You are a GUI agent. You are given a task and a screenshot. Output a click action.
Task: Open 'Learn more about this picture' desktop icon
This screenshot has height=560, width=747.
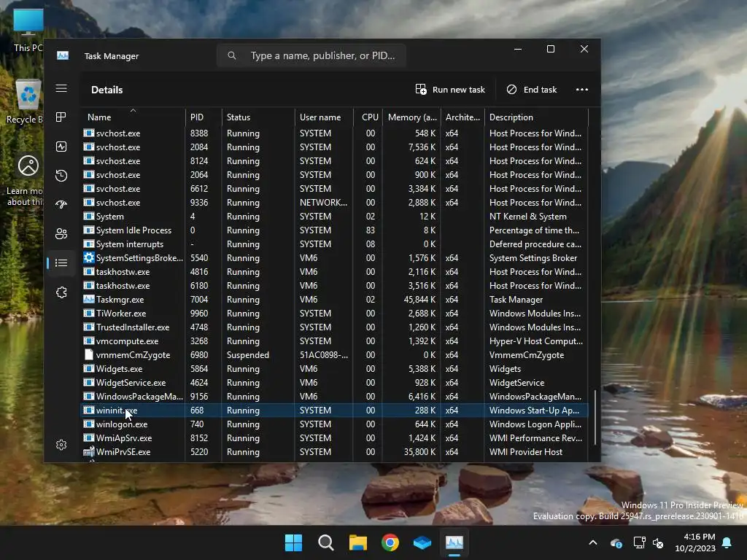25,181
